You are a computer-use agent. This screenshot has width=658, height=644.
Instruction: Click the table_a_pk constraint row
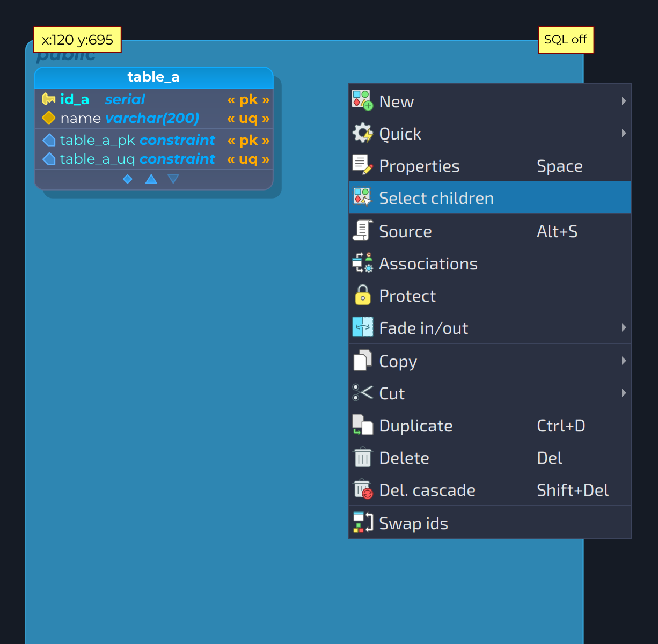pyautogui.click(x=153, y=140)
